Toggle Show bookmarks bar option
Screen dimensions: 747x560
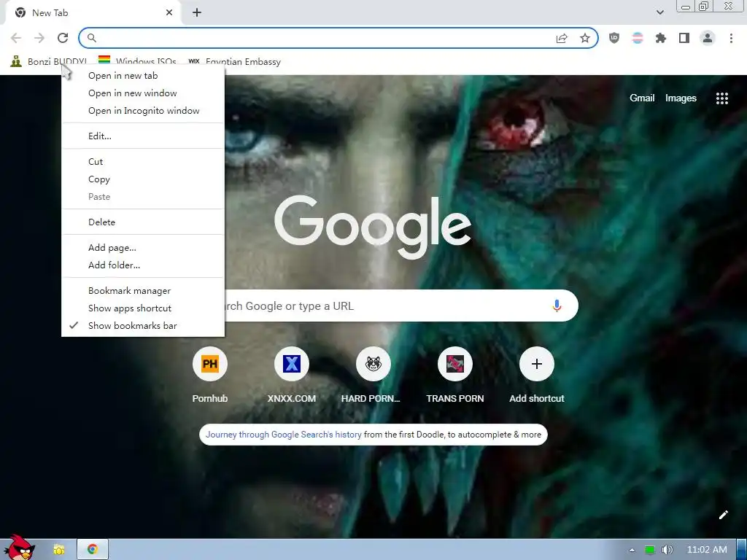pos(143,326)
